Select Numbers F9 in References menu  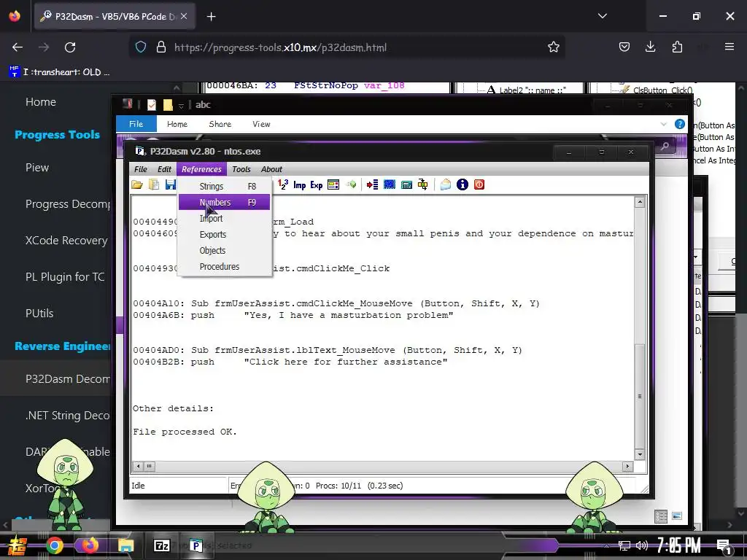[x=224, y=203]
